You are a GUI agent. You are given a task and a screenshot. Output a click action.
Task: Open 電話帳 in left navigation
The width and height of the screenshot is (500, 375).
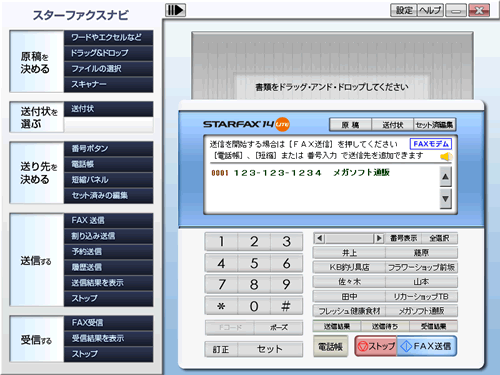tap(108, 164)
